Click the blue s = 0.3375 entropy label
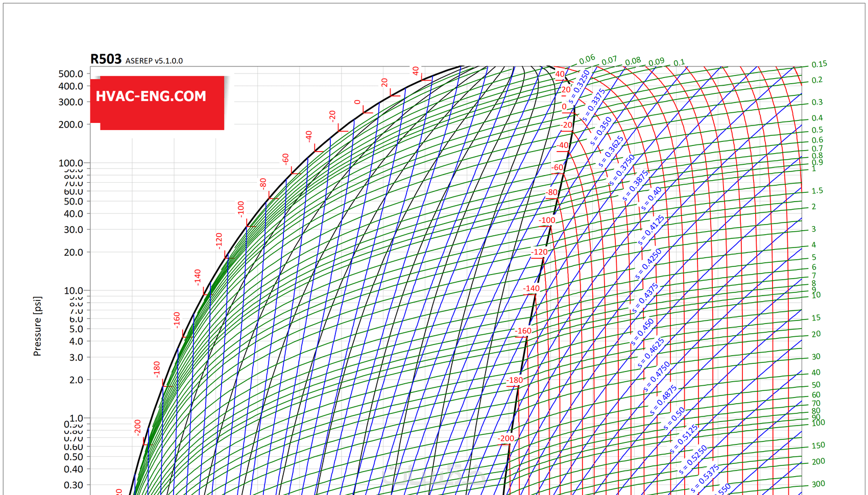Viewport: 868px width, 495px height. click(x=593, y=106)
